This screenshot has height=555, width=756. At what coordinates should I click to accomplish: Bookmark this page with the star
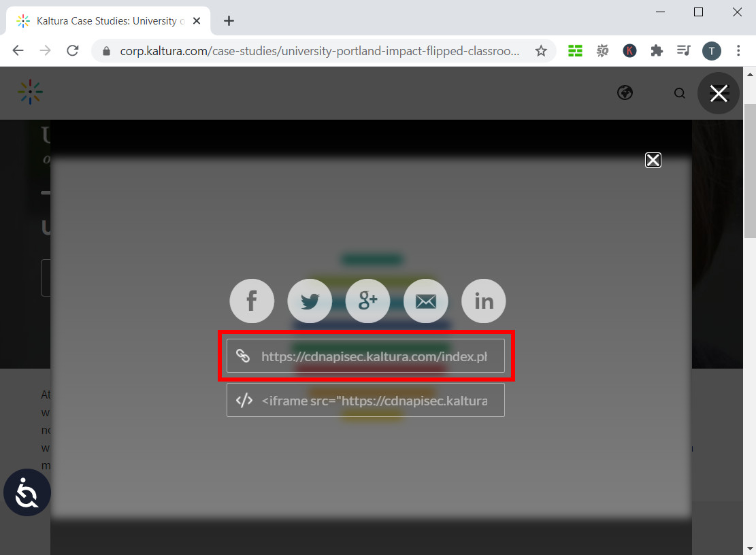[541, 50]
